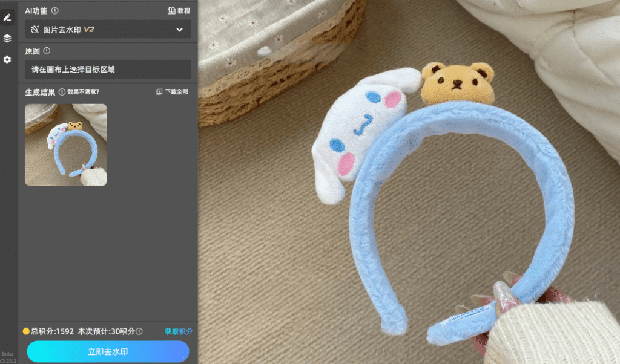This screenshot has height=364, width=620.
Task: Click the info icon after 30积分
Action: (x=139, y=331)
